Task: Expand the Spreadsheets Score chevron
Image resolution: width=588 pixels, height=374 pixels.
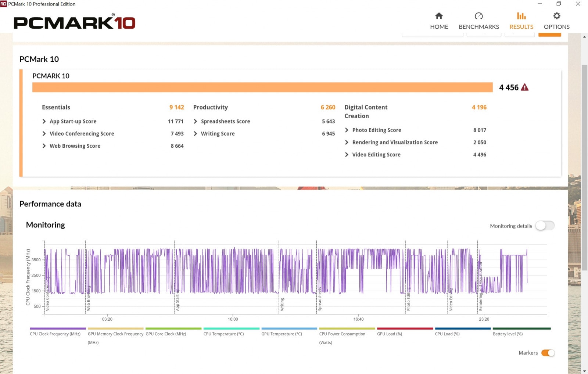Action: 196,121
